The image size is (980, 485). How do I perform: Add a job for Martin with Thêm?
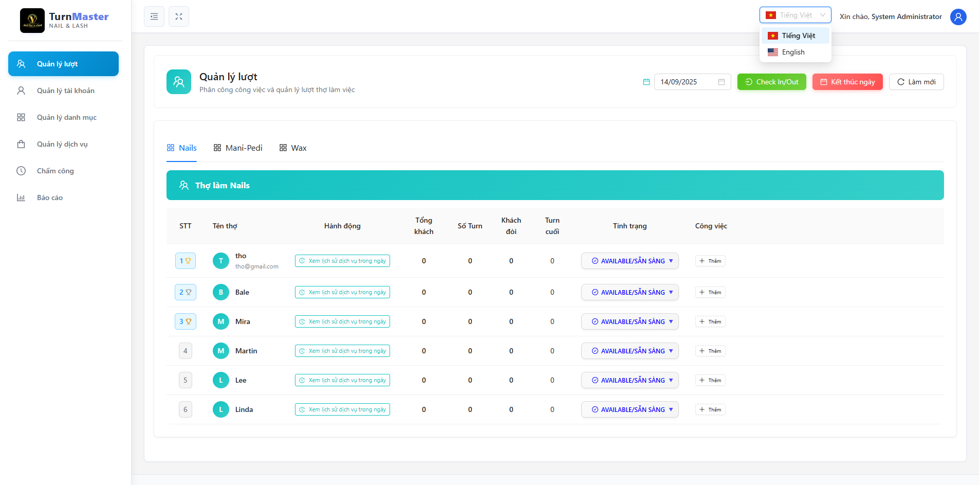coord(710,351)
